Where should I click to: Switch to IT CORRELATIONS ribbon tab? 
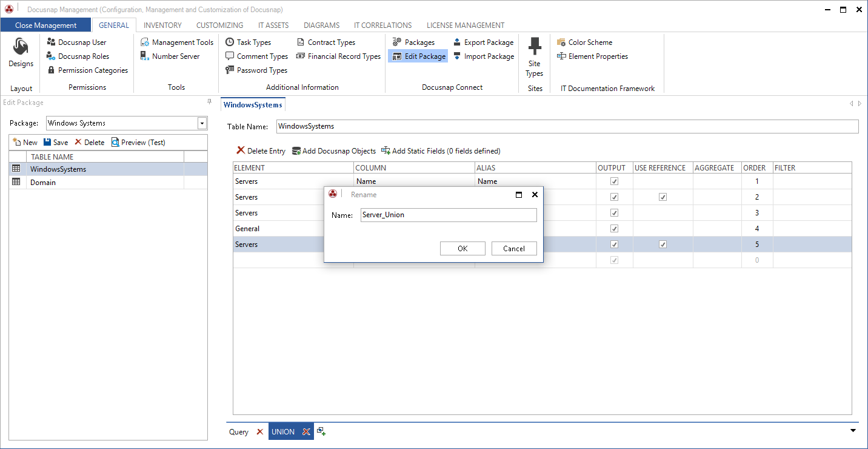[382, 25]
